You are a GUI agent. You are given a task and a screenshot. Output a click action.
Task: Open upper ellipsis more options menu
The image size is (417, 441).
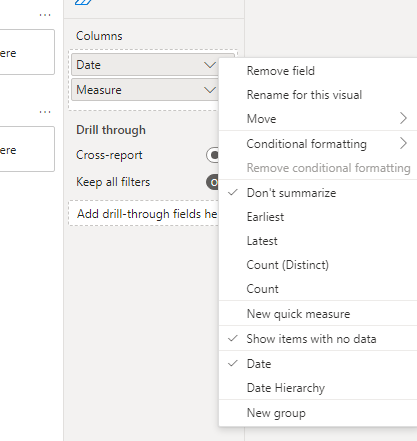45,15
